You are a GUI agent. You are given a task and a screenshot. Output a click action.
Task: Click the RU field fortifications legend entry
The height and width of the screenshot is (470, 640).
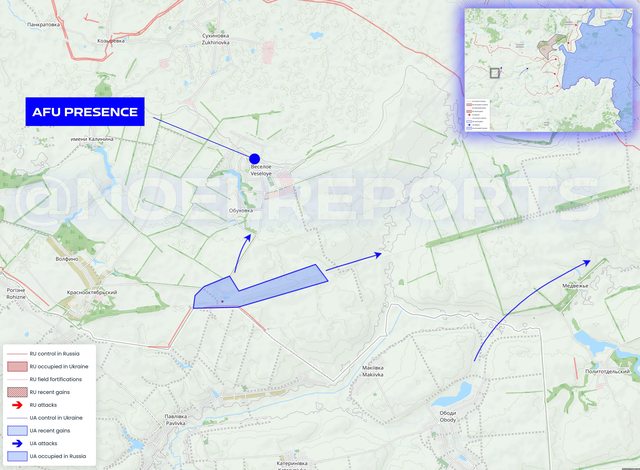[56, 379]
